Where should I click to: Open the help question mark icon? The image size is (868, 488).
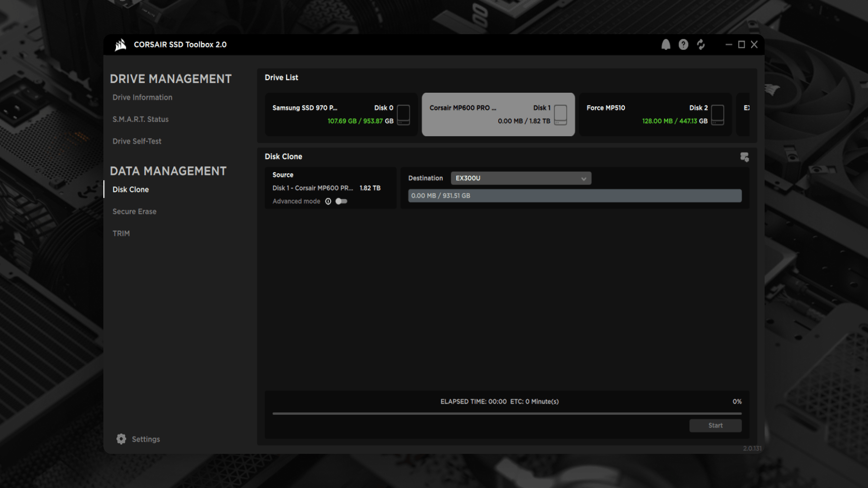pos(683,44)
